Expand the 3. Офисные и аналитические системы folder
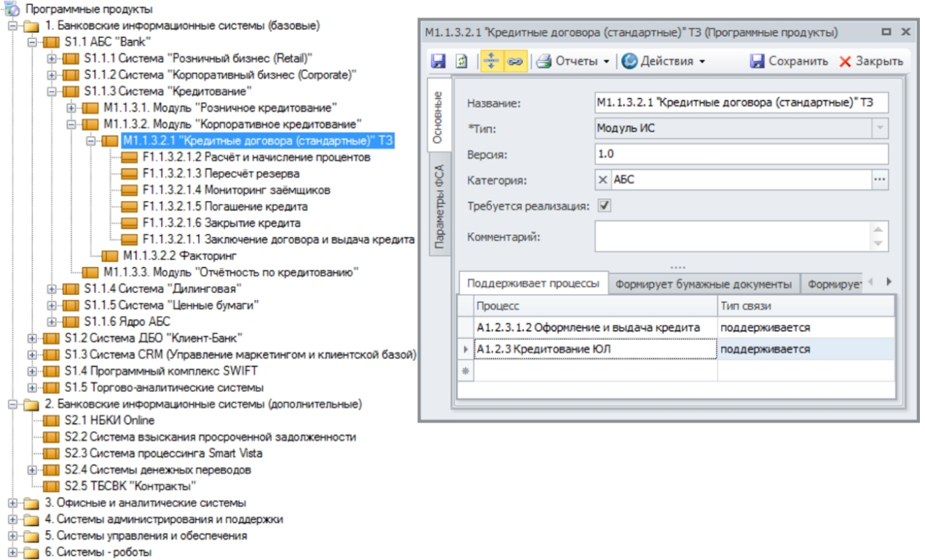This screenshot has height=560, width=925. 12,502
